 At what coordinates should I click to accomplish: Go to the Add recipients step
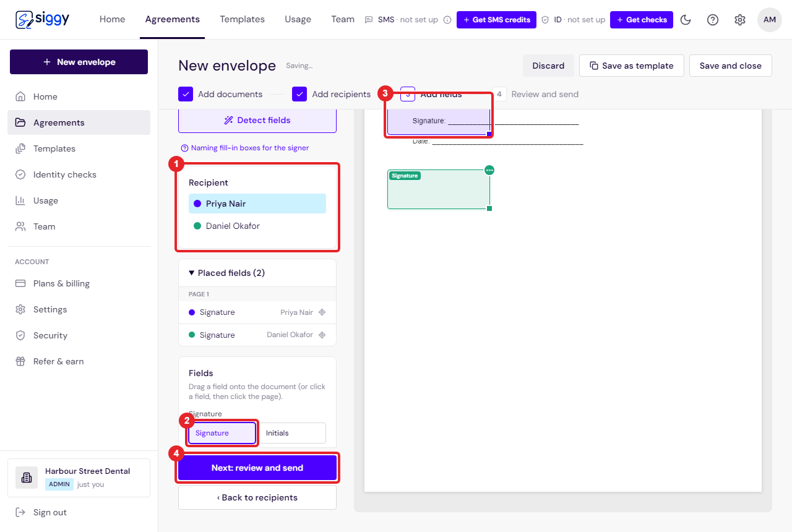pyautogui.click(x=331, y=94)
